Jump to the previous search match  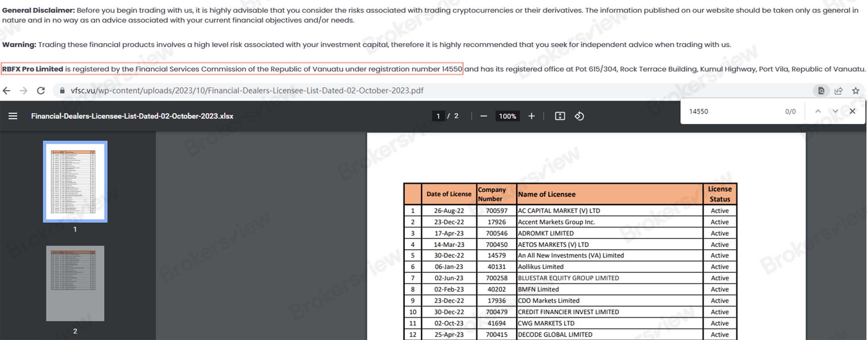[x=818, y=111]
